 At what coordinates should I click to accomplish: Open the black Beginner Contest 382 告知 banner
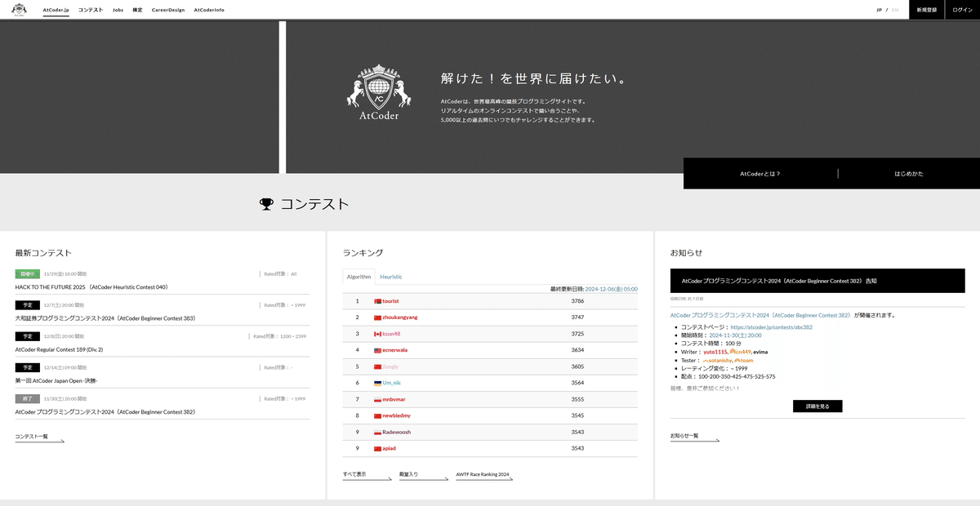(x=817, y=281)
